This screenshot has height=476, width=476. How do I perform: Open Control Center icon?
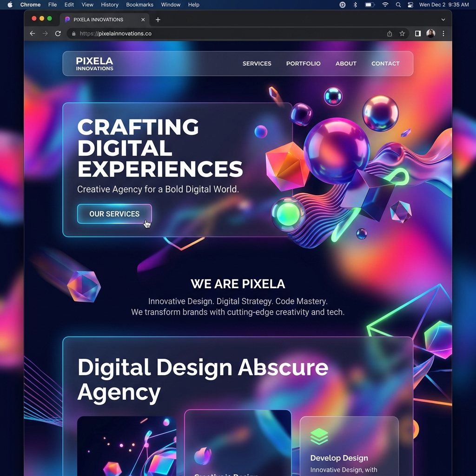click(410, 5)
